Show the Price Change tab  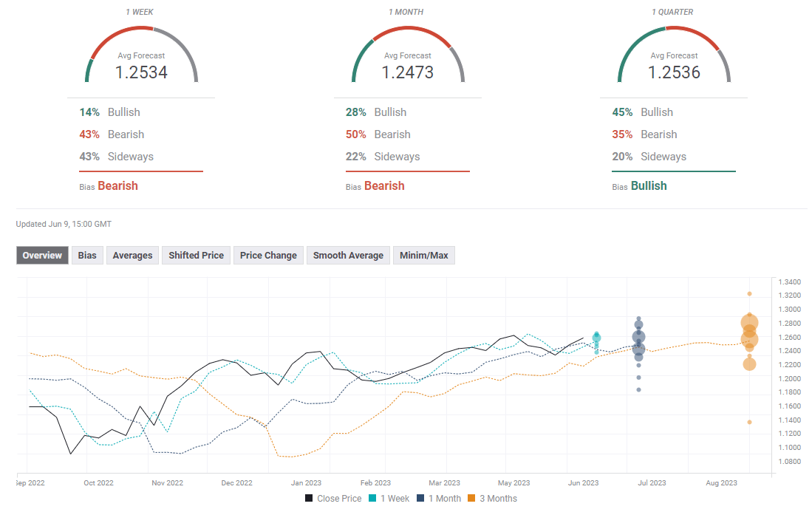point(268,256)
